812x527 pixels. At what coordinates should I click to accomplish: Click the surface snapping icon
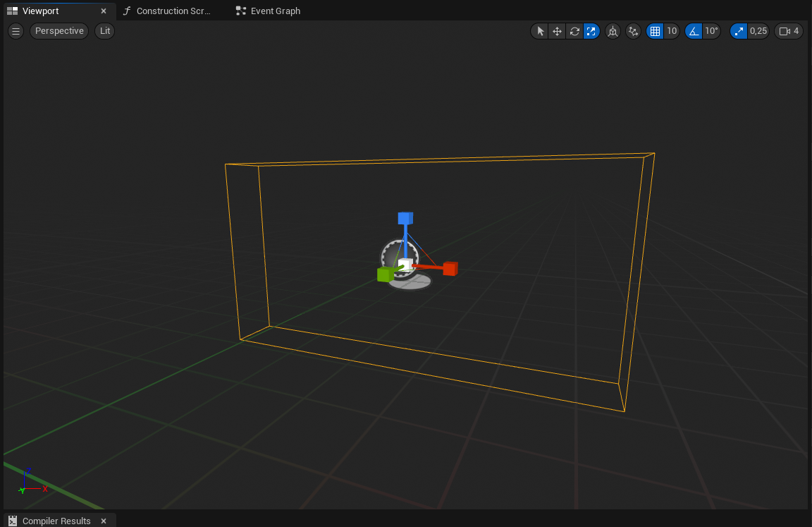(x=633, y=31)
